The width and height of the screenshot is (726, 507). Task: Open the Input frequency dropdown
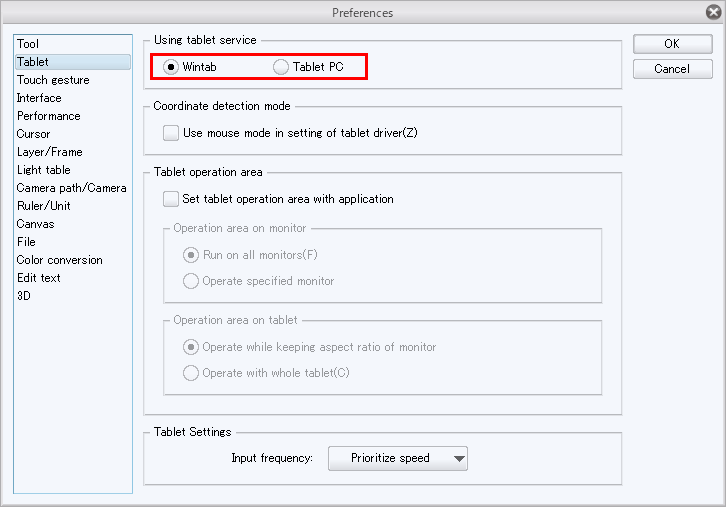[398, 458]
